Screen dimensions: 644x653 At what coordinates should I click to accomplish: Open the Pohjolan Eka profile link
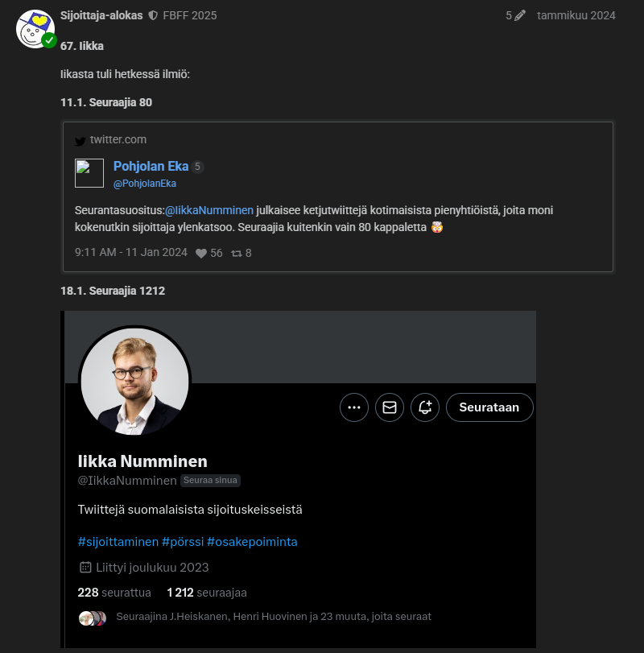coord(151,167)
